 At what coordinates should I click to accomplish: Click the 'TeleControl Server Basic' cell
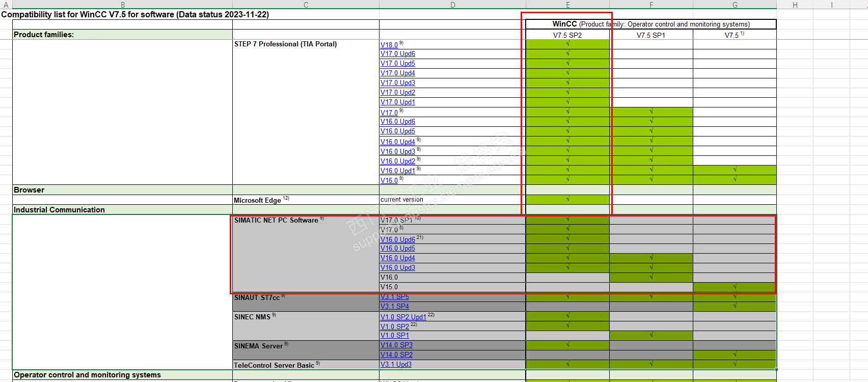[x=306, y=365]
